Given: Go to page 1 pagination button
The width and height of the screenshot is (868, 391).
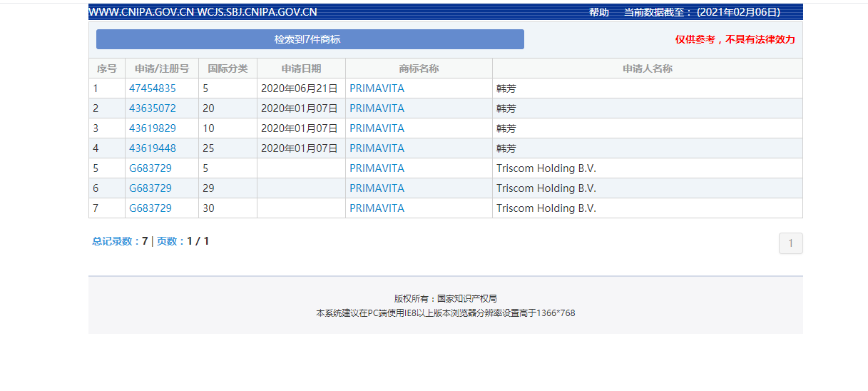Looking at the screenshot, I should 790,243.
